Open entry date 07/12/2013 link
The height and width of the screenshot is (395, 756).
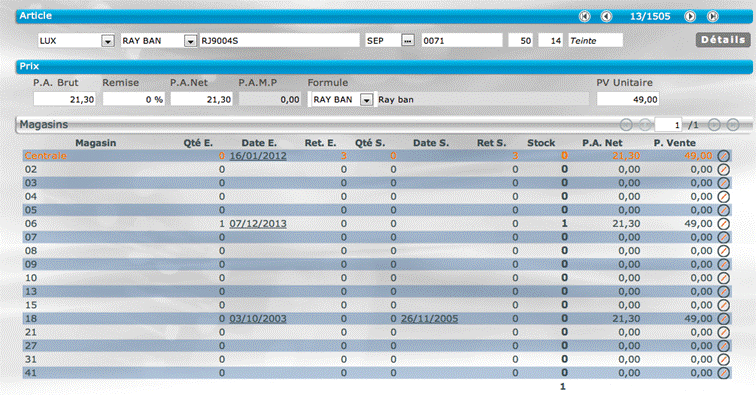pyautogui.click(x=258, y=223)
